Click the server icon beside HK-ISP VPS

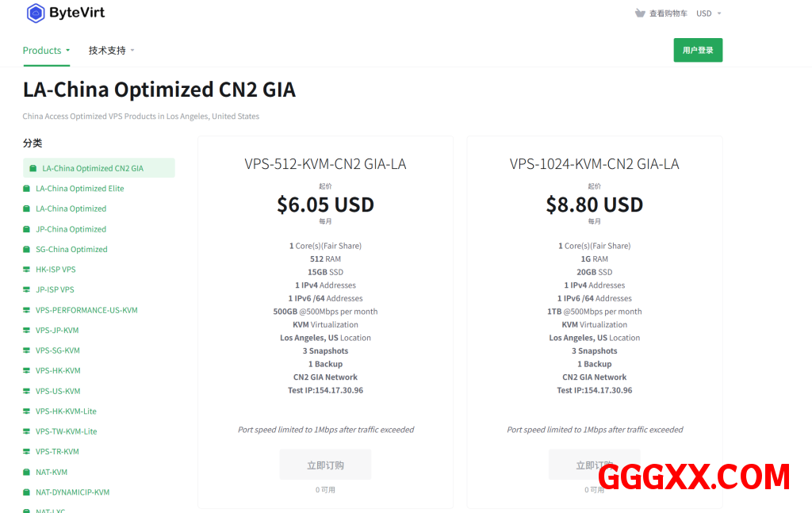click(27, 270)
